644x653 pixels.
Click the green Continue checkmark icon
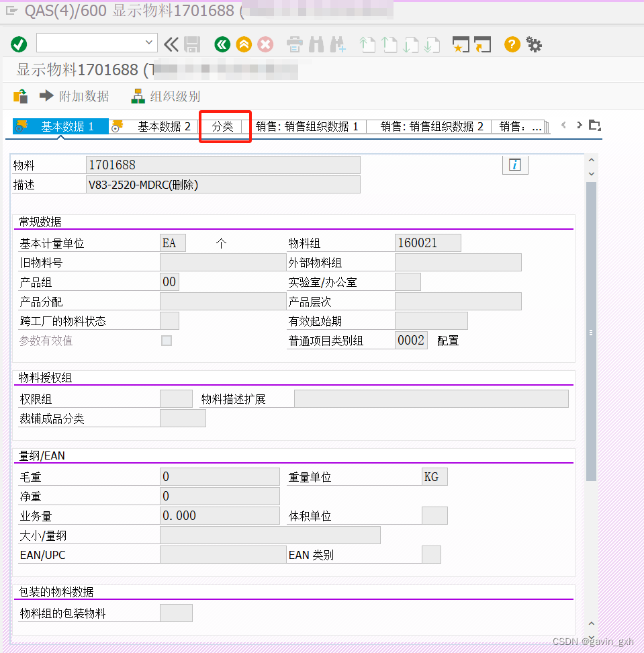click(x=19, y=44)
